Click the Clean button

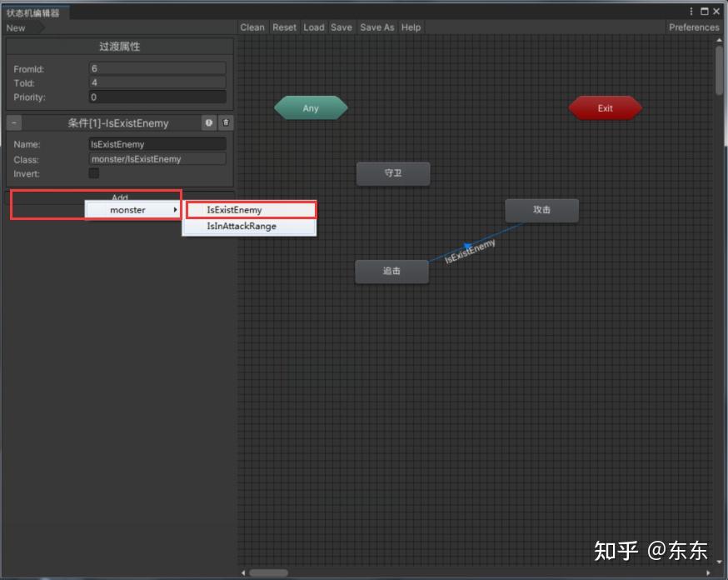click(252, 27)
